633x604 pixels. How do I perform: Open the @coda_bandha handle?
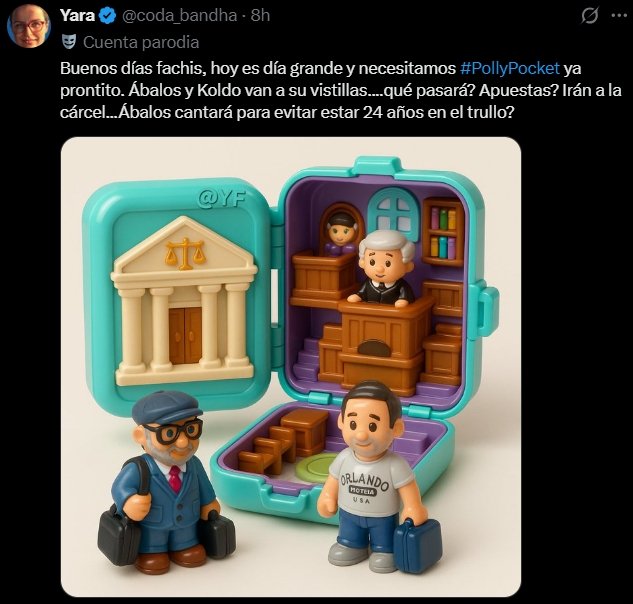(x=179, y=16)
